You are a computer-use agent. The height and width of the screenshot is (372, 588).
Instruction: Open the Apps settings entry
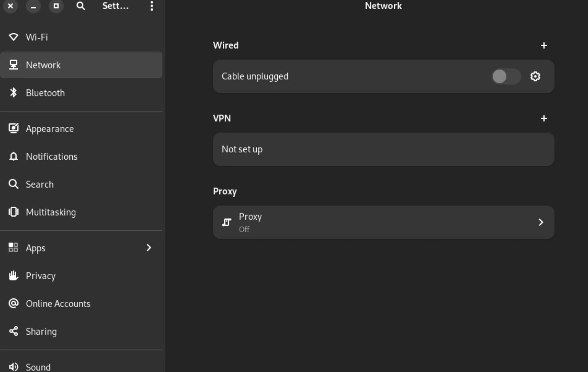pyautogui.click(x=81, y=248)
